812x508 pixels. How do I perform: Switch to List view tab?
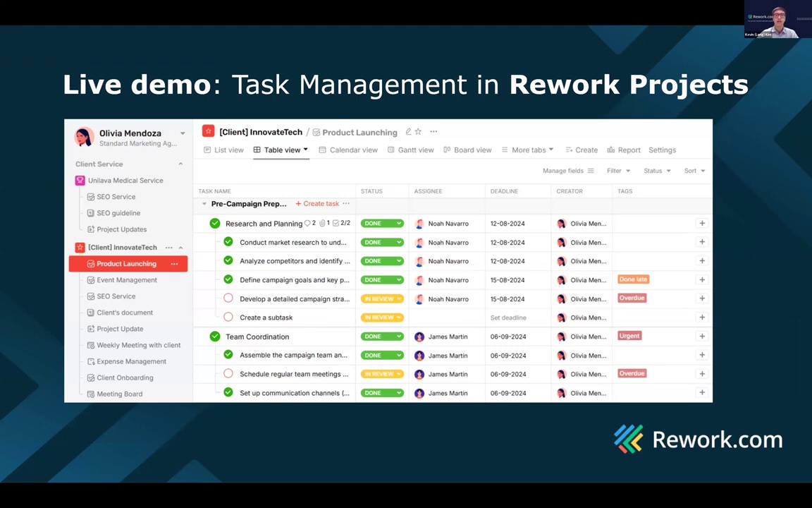pos(223,150)
